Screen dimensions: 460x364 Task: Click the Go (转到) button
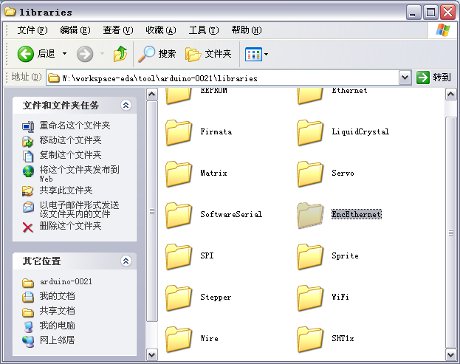click(x=434, y=77)
